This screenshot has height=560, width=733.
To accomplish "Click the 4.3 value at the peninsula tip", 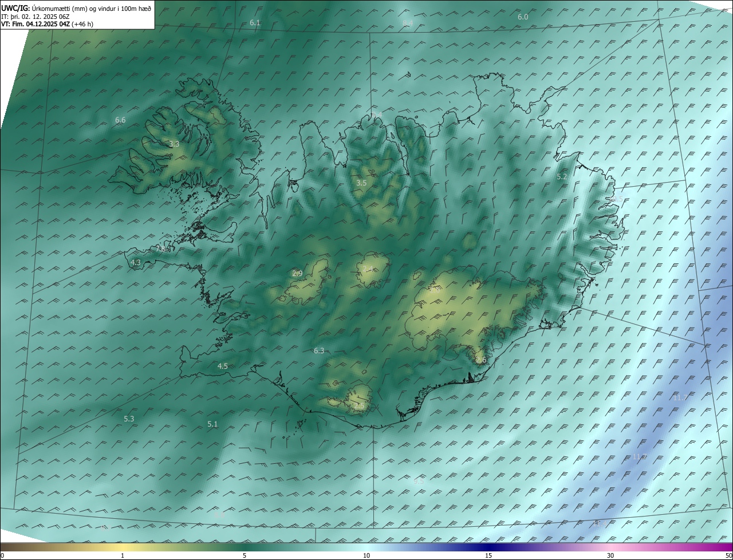I will point(136,262).
